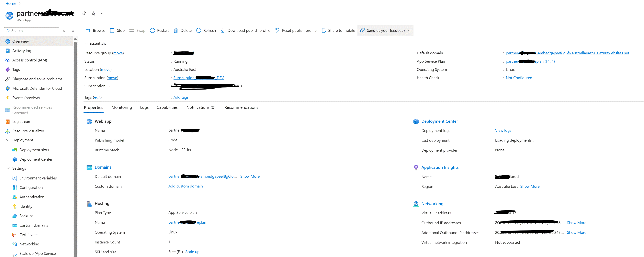The height and width of the screenshot is (257, 644).
Task: Click Share to mobile
Action: click(x=338, y=30)
